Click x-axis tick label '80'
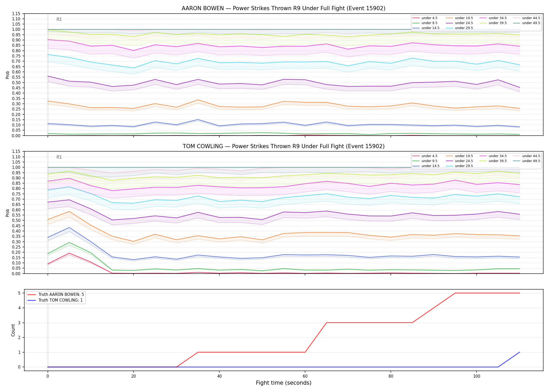The height and width of the screenshot is (392, 549). [391, 376]
